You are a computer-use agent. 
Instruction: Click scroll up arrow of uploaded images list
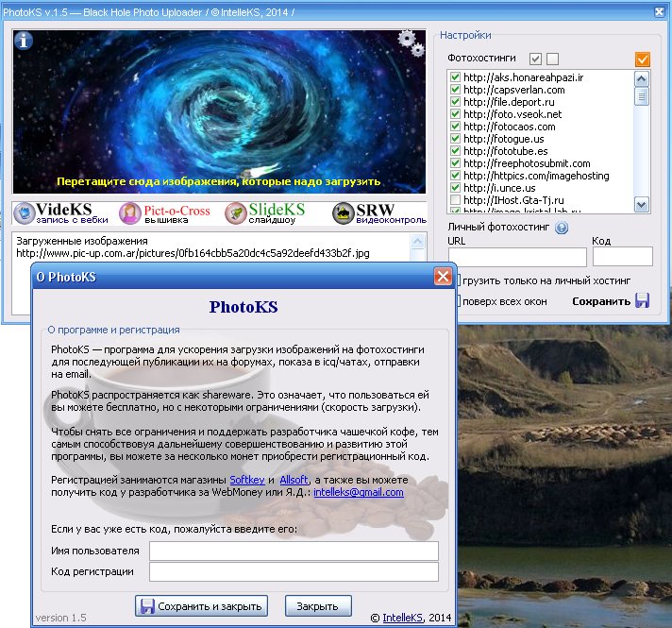pos(417,241)
